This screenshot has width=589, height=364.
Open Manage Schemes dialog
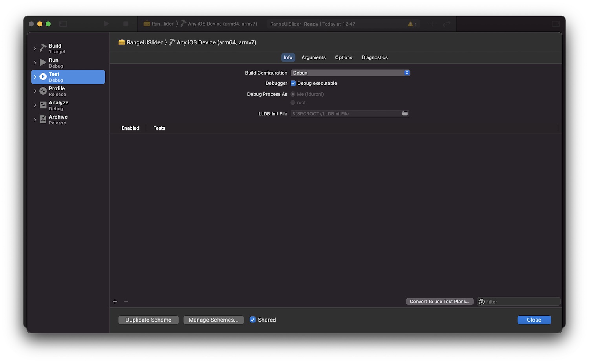(214, 320)
